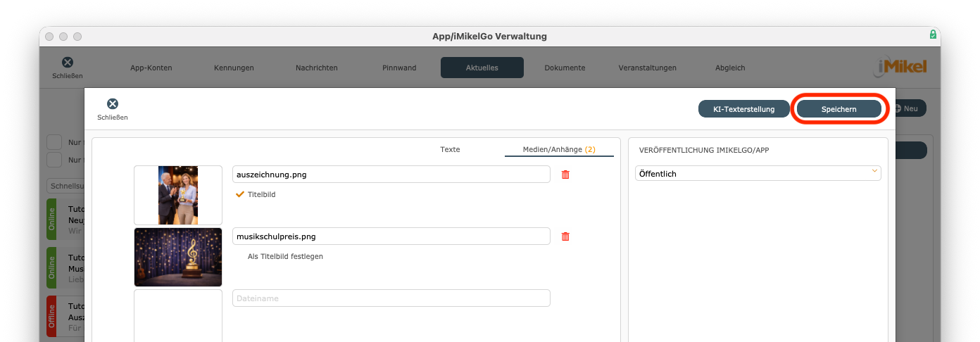Viewport: 980px width, 342px height.
Task: Go to the Veranstaltungen section
Action: pyautogui.click(x=647, y=68)
